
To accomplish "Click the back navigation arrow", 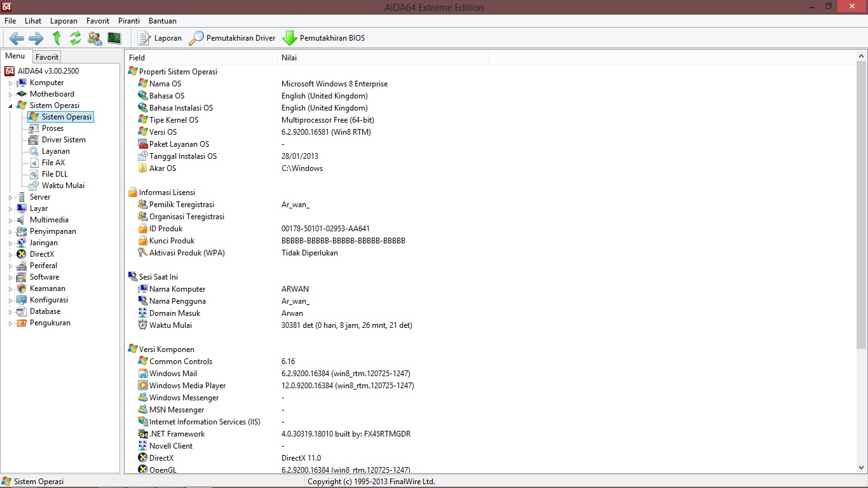I will coord(17,38).
